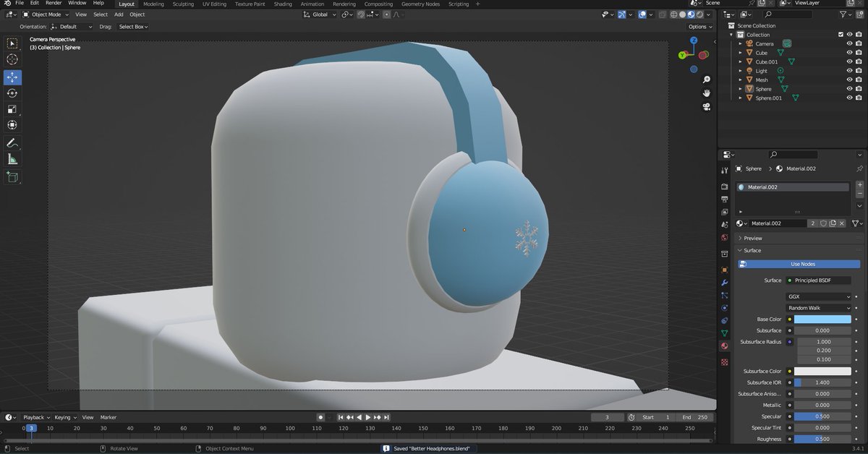
Task: Activate the Transform tool
Action: tap(12, 125)
